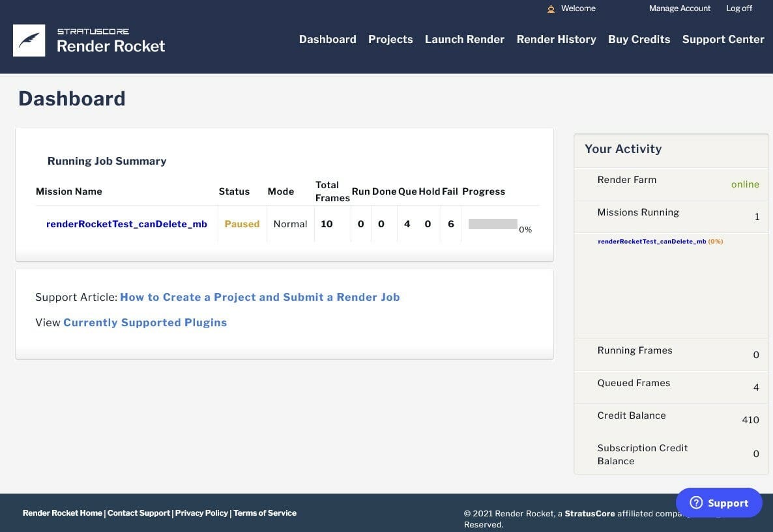Screen dimensions: 773x532
Task: Click the Subscription Credit Balance label
Action: tap(643, 454)
